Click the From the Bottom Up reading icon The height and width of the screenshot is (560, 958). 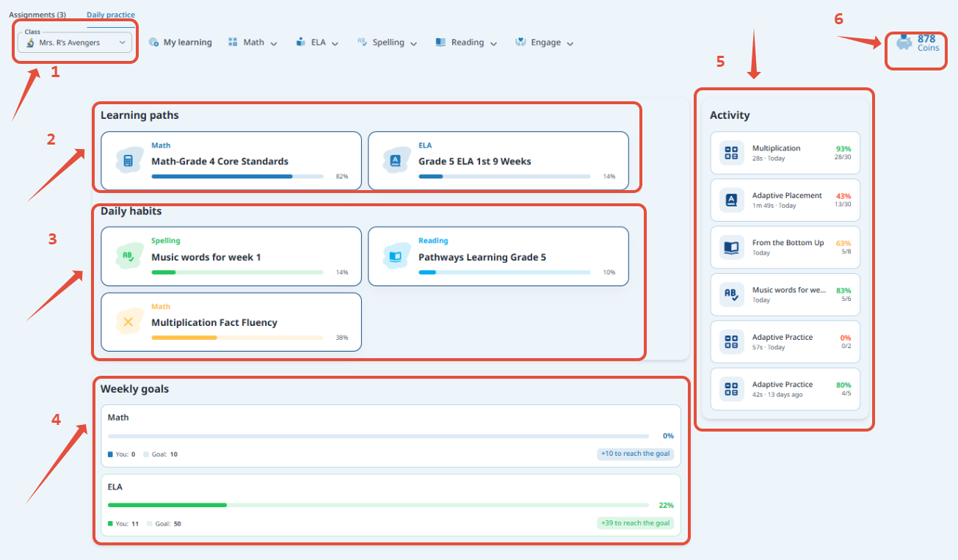731,247
